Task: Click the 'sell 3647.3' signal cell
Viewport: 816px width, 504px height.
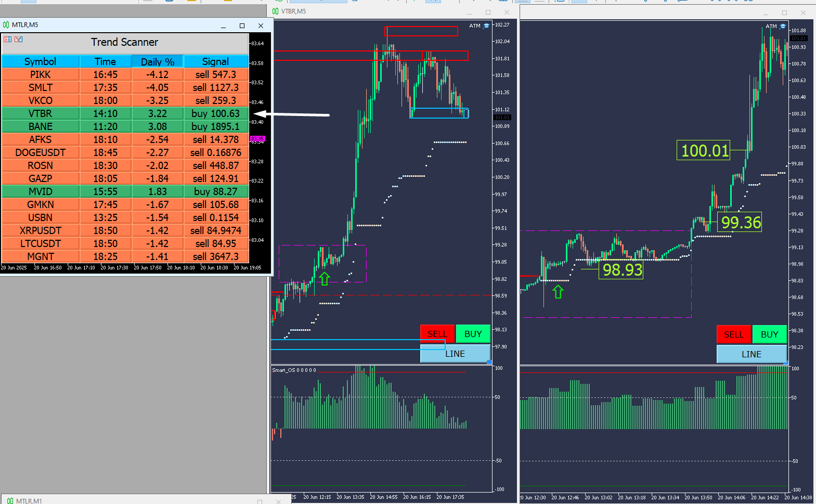Action: [x=216, y=256]
